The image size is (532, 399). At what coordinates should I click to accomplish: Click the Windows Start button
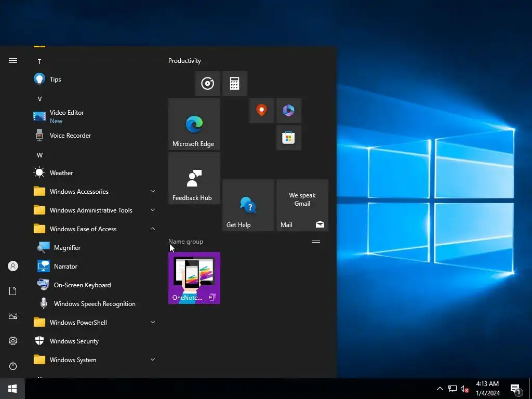tap(12, 389)
